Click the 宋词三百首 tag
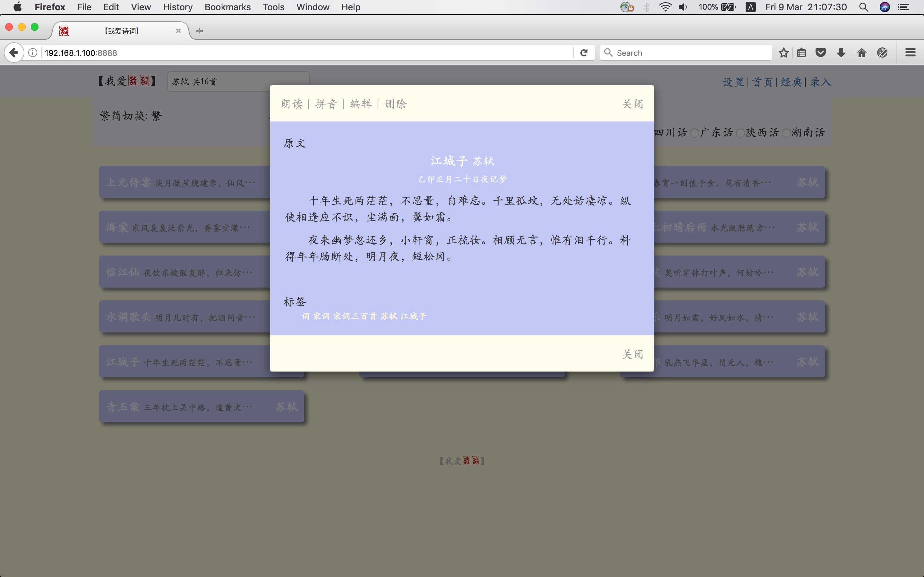This screenshot has width=924, height=577. tap(355, 316)
